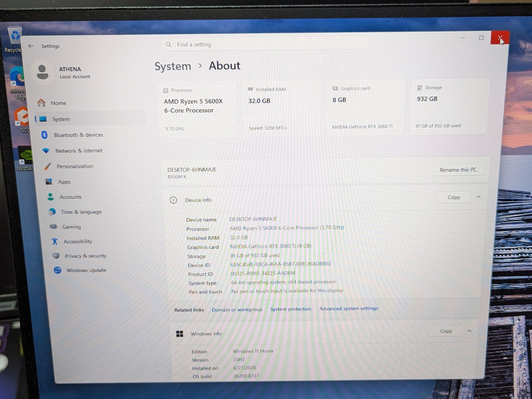Screen dimensions: 532x399
Task: Click the B550M K model text
Action: click(x=177, y=177)
